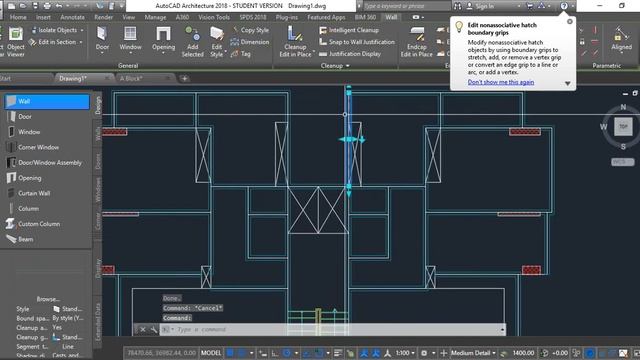Open the Edit in Section dropdown

pos(81,42)
